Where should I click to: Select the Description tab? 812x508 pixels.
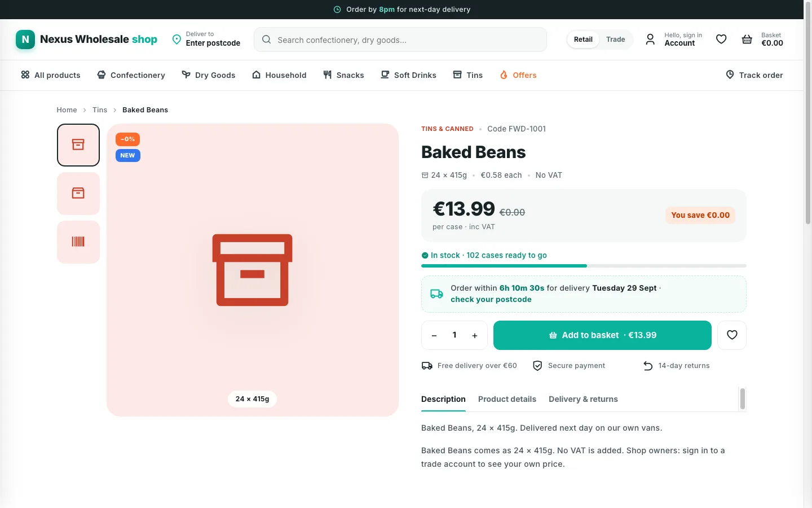pos(443,399)
